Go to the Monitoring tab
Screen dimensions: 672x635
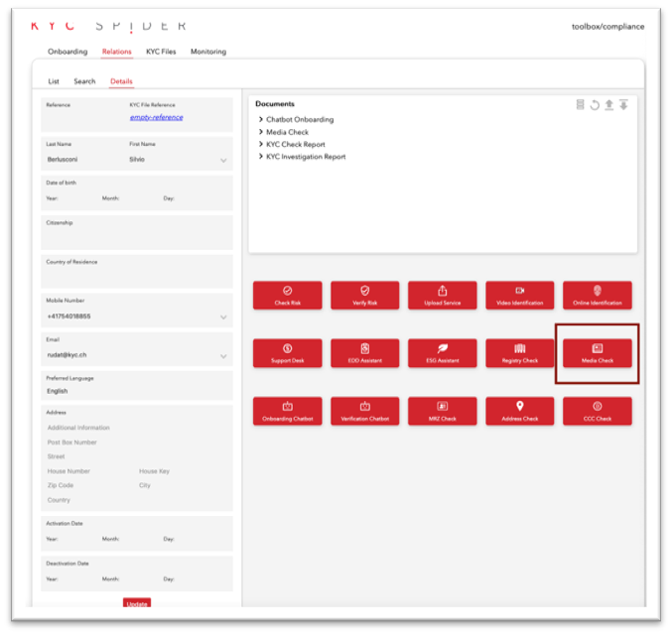click(x=208, y=52)
